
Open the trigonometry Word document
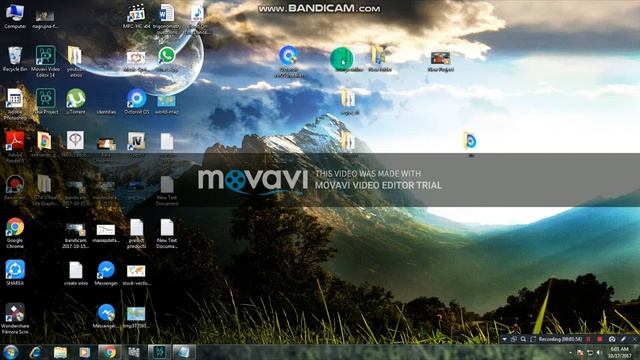pos(167,16)
